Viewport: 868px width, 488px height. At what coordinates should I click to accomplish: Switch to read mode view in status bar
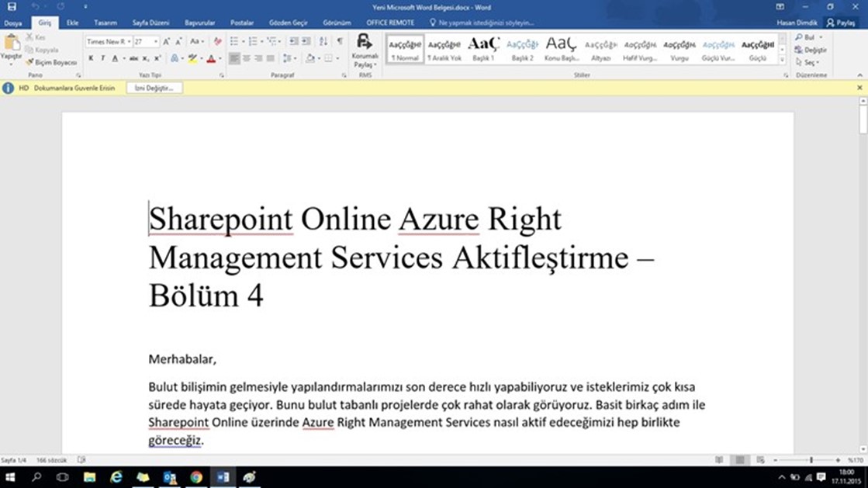tap(719, 460)
